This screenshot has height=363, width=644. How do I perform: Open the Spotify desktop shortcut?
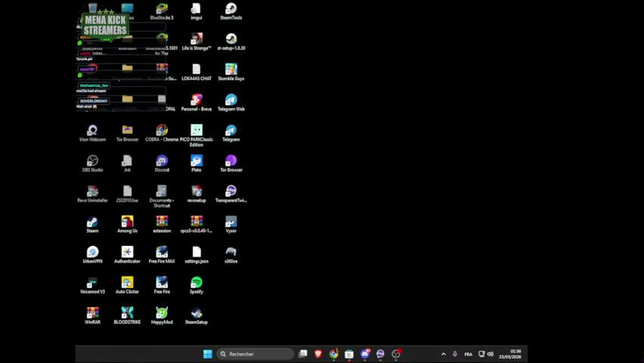pos(196,285)
